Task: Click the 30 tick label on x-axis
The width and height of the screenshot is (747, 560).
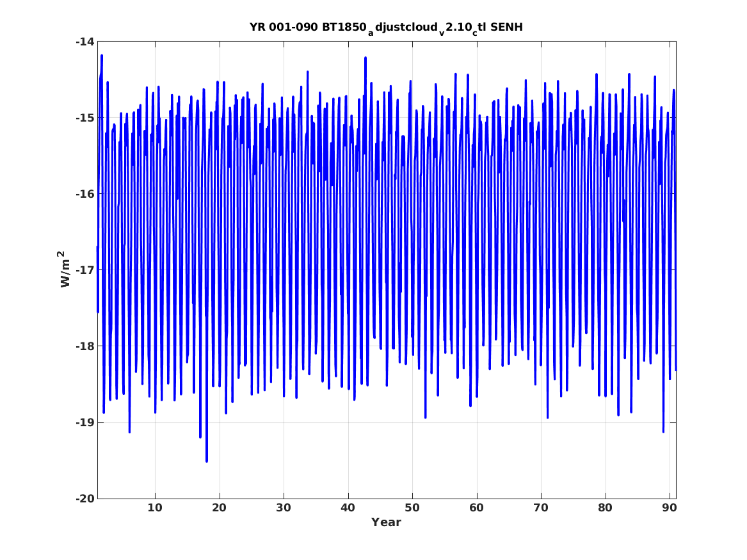Action: (284, 508)
